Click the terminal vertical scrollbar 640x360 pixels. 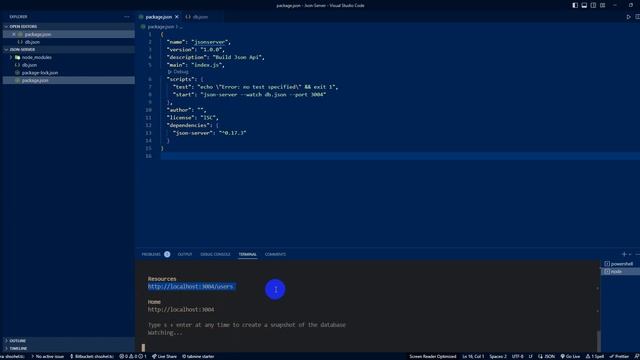click(x=598, y=341)
